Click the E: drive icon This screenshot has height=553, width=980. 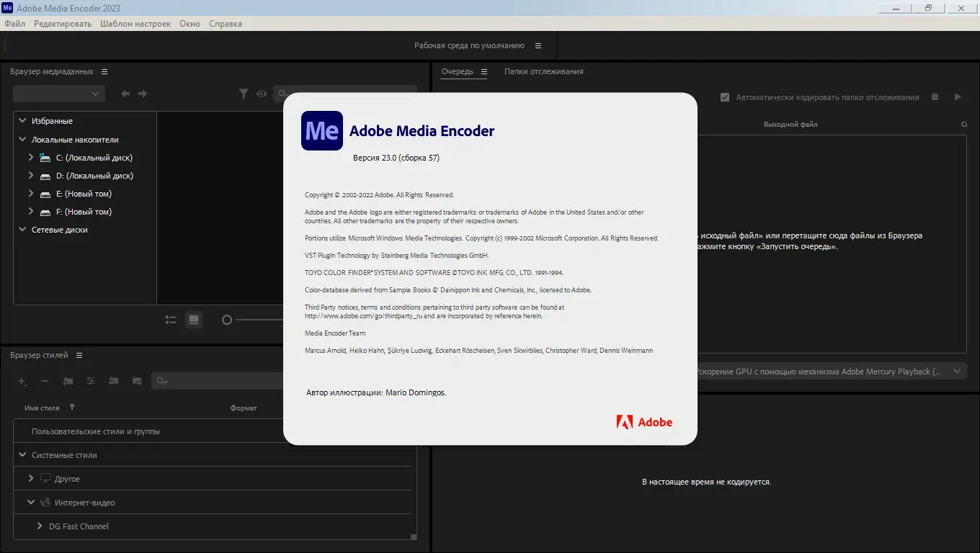(45, 194)
